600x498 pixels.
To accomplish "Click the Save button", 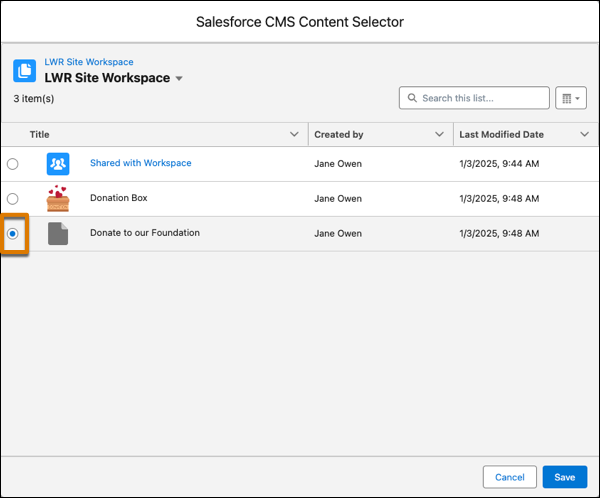I will [565, 477].
